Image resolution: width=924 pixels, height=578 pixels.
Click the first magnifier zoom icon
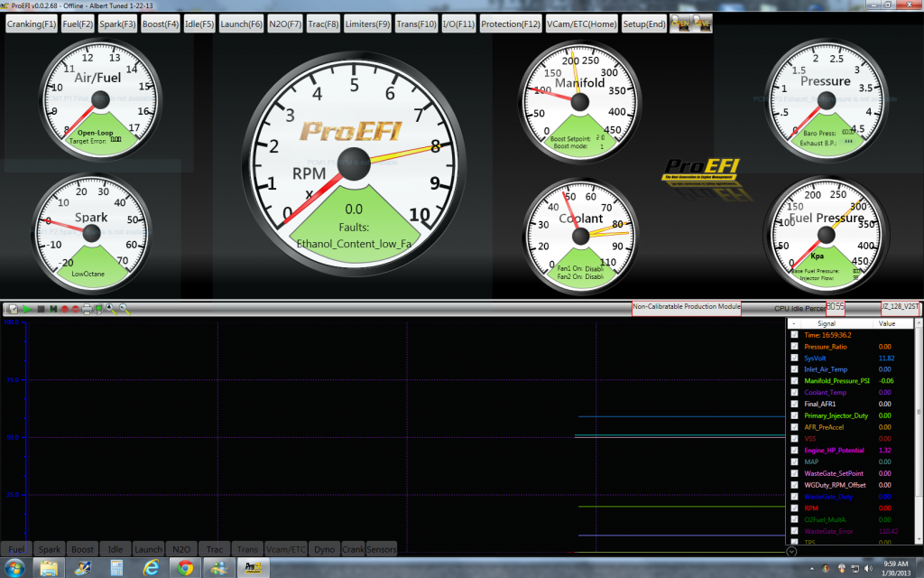coord(111,309)
